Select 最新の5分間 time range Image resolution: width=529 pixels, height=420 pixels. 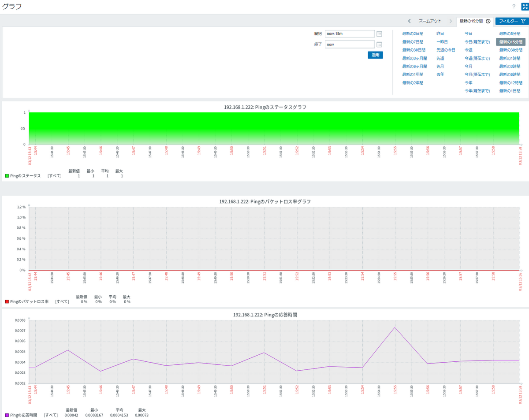pos(510,33)
